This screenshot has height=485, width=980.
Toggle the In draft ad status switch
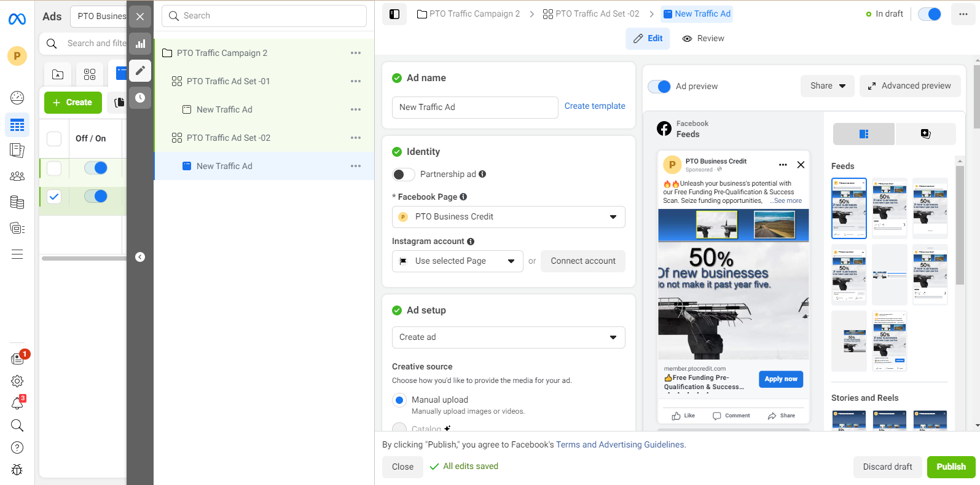point(930,14)
